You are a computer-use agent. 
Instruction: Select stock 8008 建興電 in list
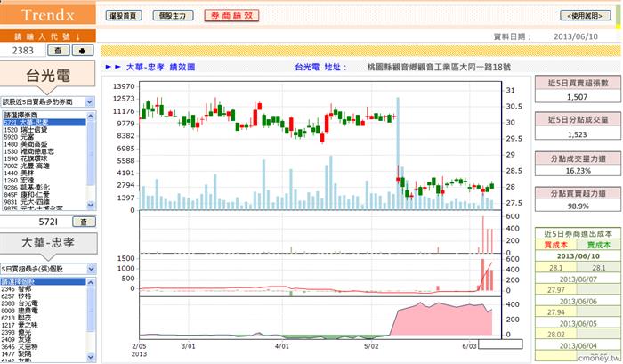pyautogui.click(x=43, y=311)
